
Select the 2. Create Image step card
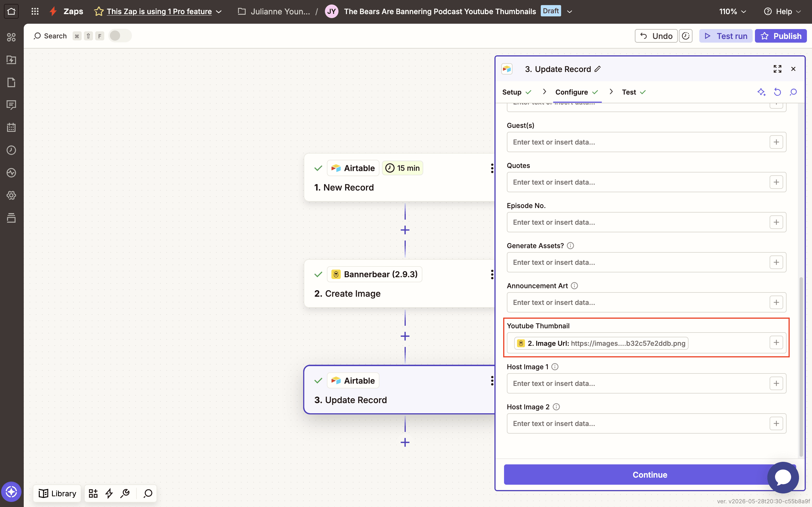tap(399, 284)
